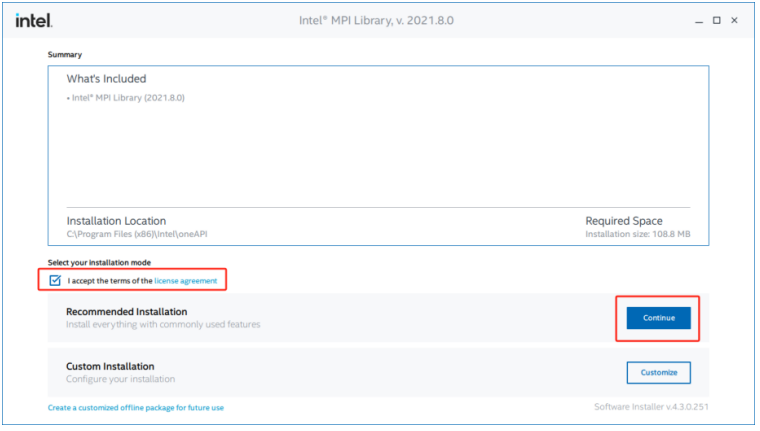The width and height of the screenshot is (760, 431).
Task: Click the Required Space label
Action: click(x=624, y=221)
